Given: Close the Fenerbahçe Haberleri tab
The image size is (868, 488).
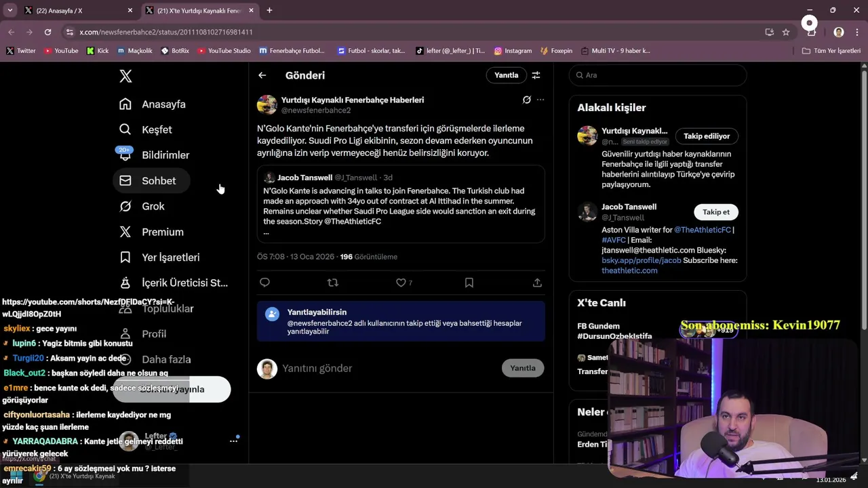Looking at the screenshot, I should pos(252,11).
